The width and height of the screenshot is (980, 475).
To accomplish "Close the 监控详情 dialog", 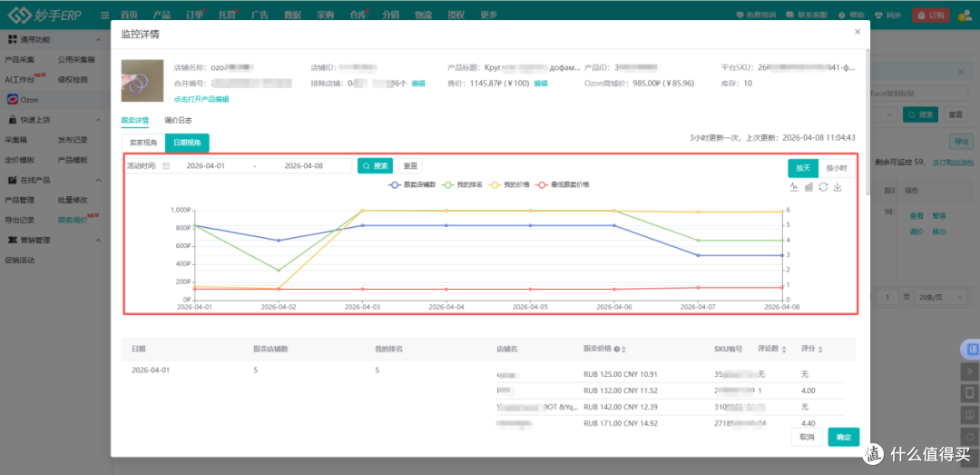I will click(x=857, y=31).
